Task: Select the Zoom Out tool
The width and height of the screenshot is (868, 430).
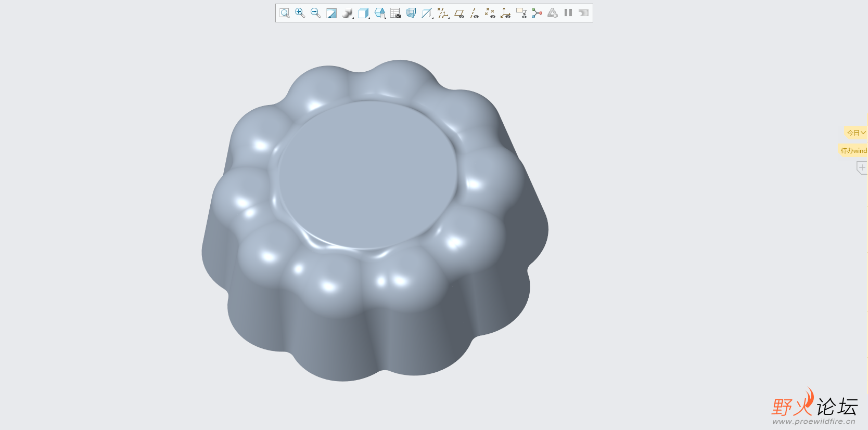Action: click(x=315, y=13)
